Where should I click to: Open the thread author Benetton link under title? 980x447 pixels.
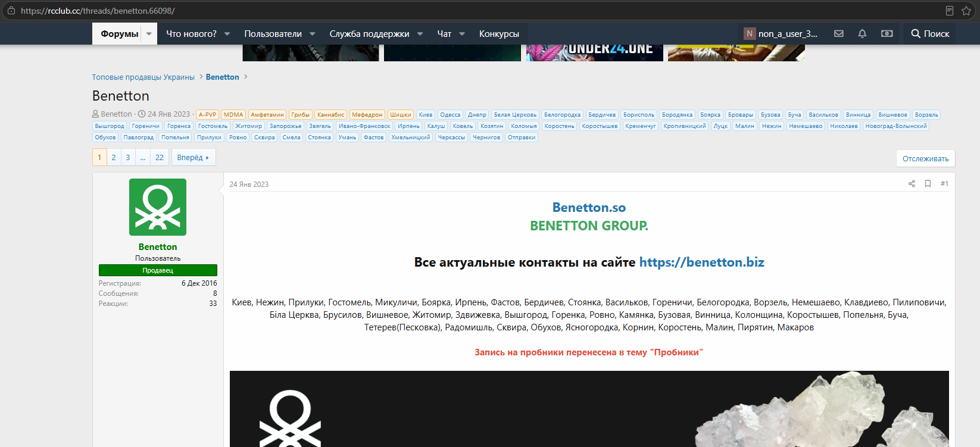(x=116, y=114)
